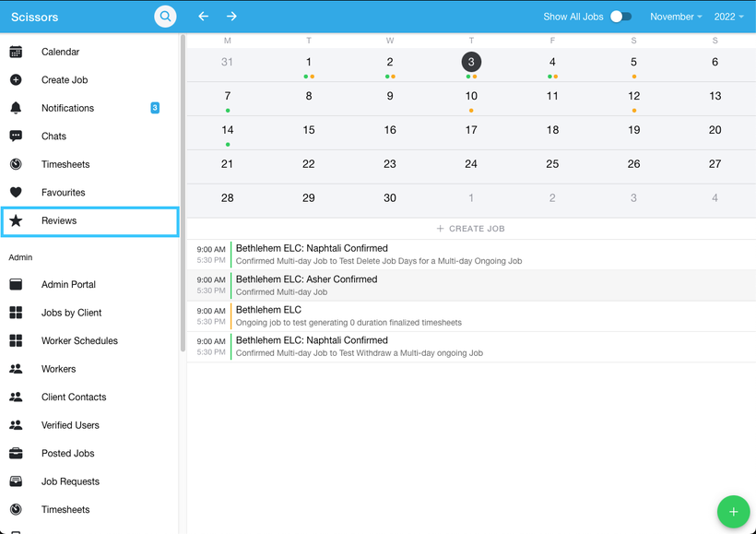The image size is (756, 534).
Task: Click the sidebar vertical scrollbar
Action: [x=183, y=193]
